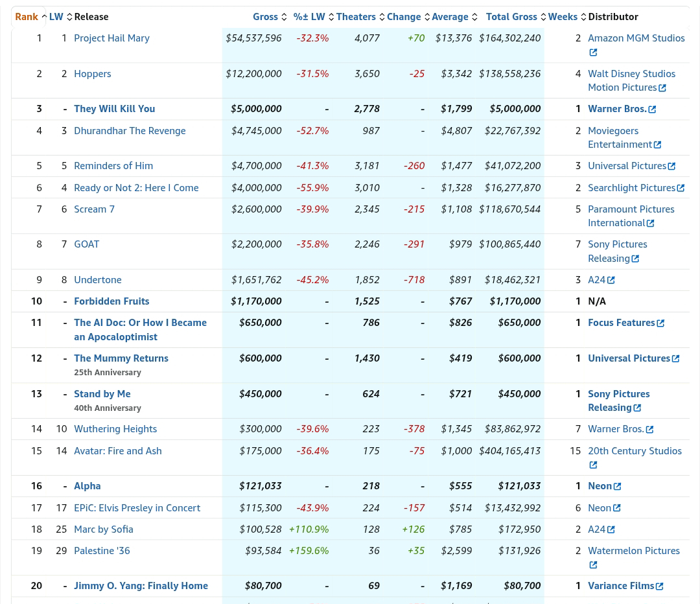Sort by Weeks column header
Image resolution: width=700 pixels, height=604 pixels.
(563, 17)
